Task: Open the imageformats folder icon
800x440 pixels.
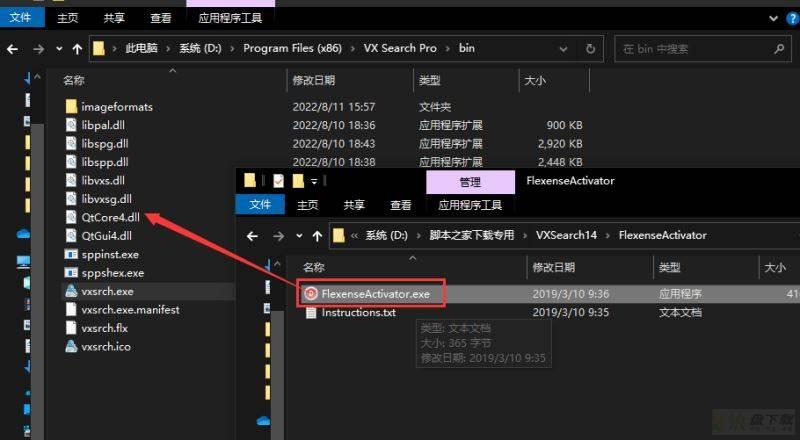Action: point(71,107)
